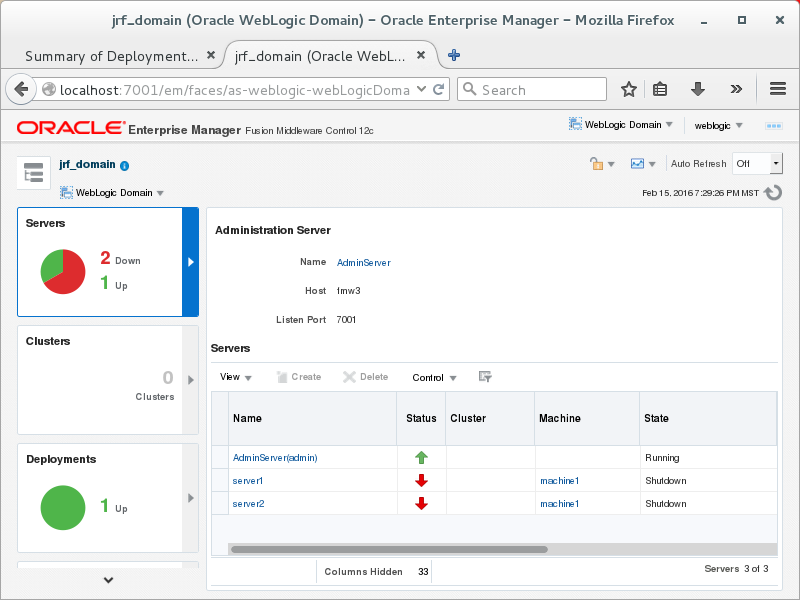
Task: Click in the Firefox search field
Action: pos(532,90)
